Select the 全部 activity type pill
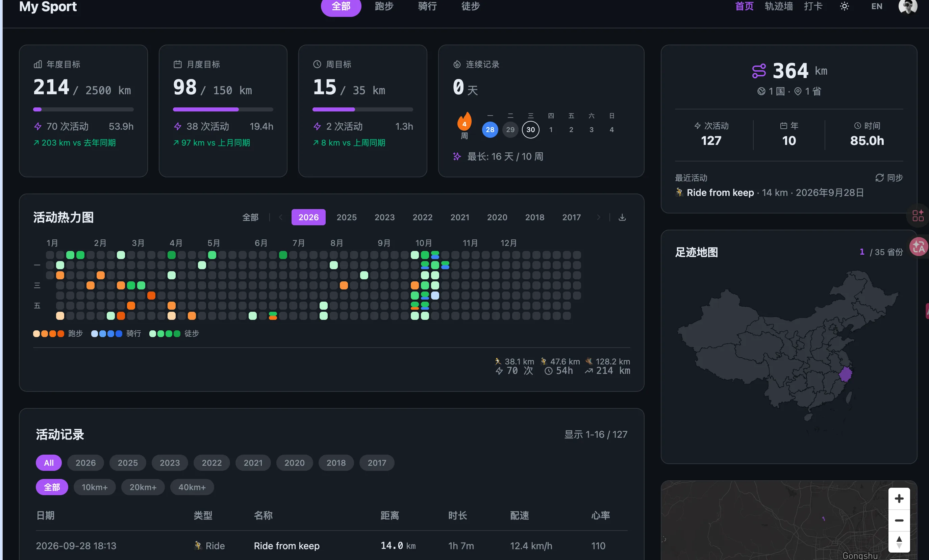The width and height of the screenshot is (929, 560). (341, 7)
